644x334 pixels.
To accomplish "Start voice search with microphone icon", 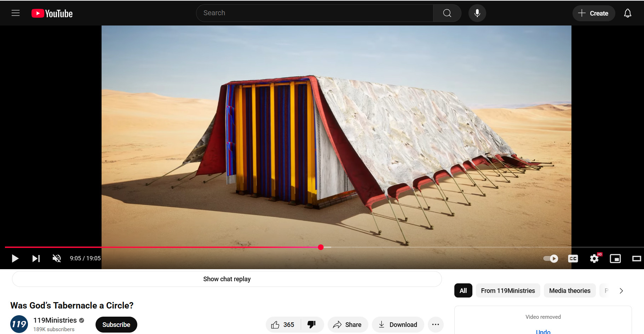I will (x=477, y=13).
